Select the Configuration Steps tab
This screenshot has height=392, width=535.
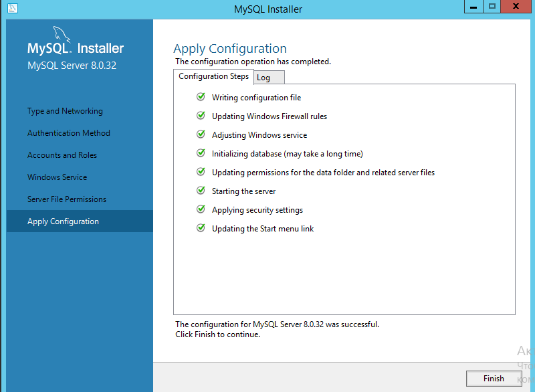[x=213, y=76]
